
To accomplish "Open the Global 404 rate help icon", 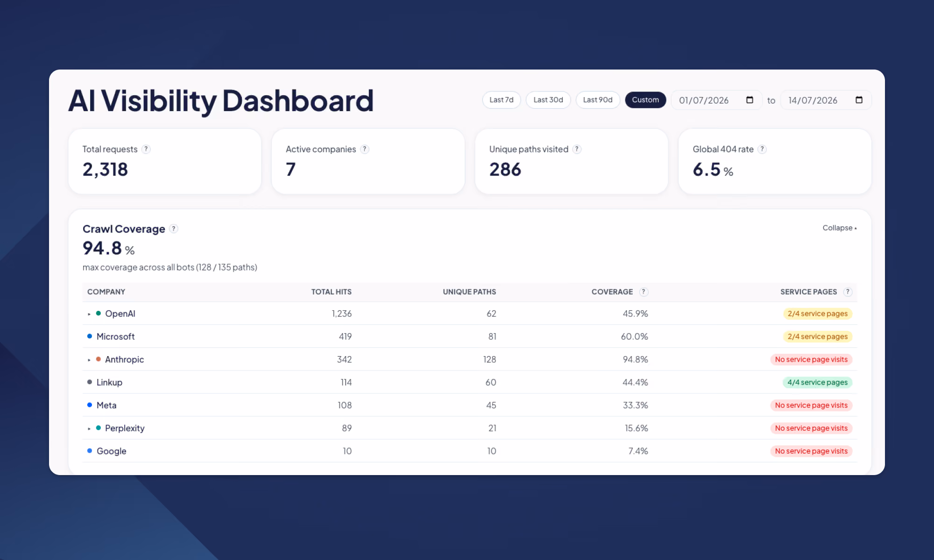I will pyautogui.click(x=762, y=149).
